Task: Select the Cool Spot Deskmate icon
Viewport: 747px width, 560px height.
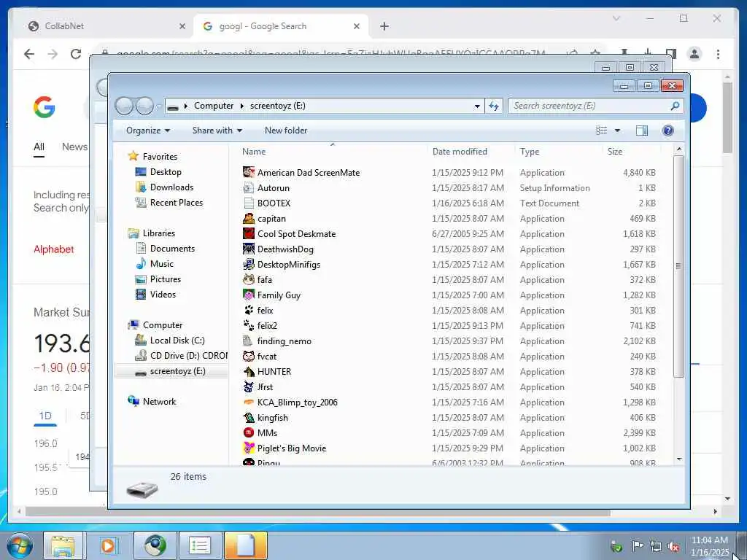Action: coord(248,234)
